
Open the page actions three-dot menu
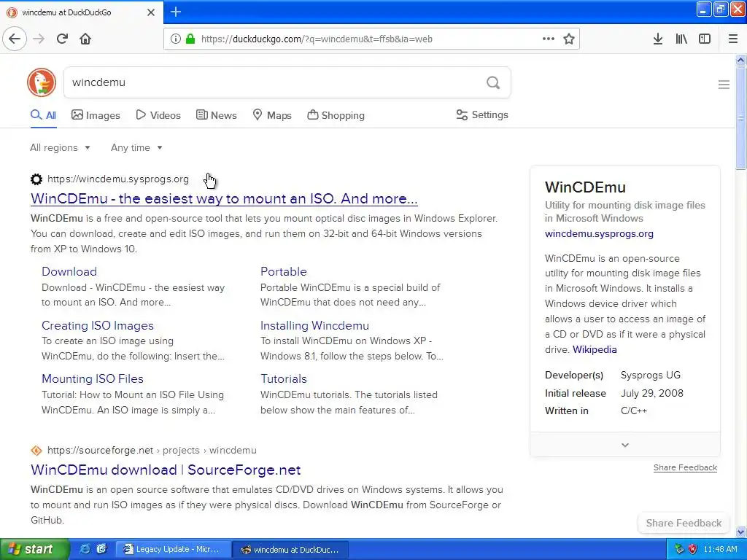pyautogui.click(x=549, y=39)
